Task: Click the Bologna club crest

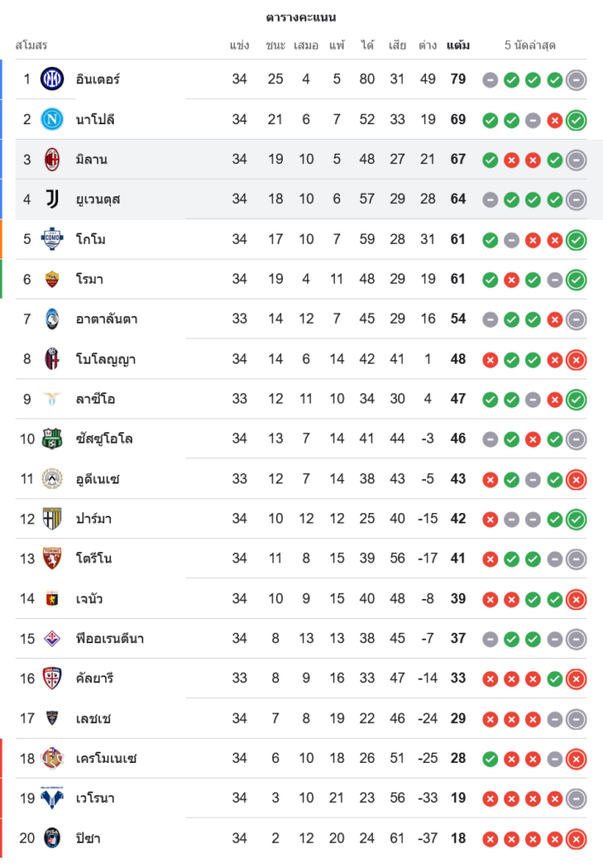Action: click(52, 359)
